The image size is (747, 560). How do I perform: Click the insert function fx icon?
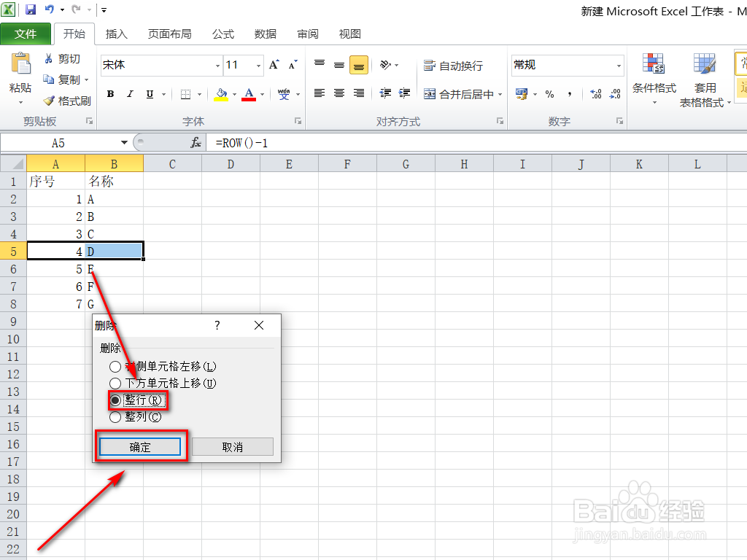coord(196,142)
